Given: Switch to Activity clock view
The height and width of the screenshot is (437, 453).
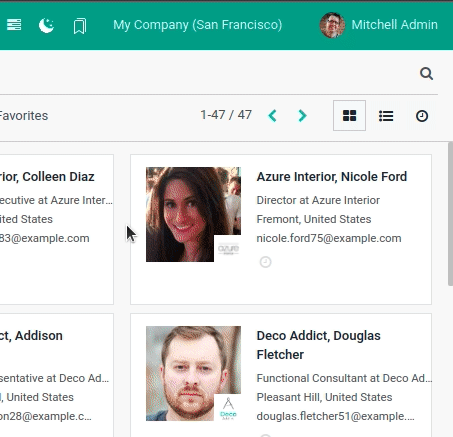Looking at the screenshot, I should 422,116.
